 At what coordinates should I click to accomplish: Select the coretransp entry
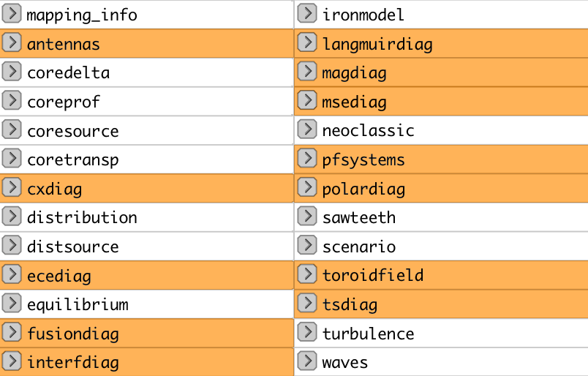coord(146,159)
